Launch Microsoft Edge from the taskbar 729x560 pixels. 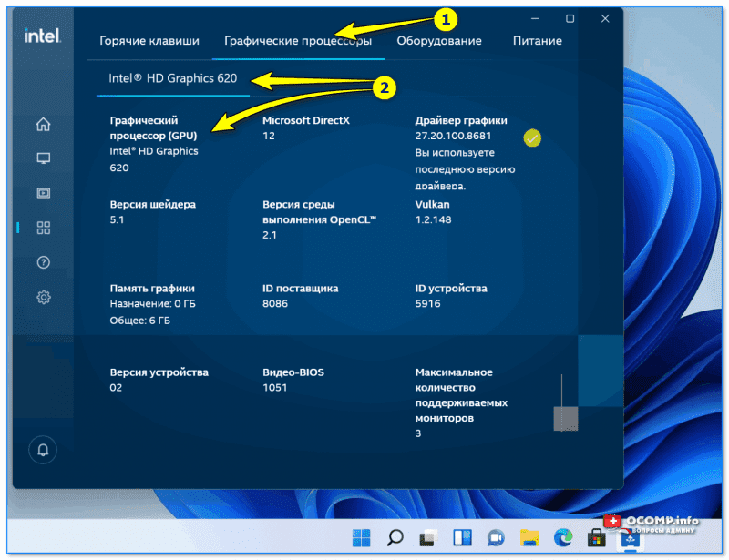tap(563, 538)
